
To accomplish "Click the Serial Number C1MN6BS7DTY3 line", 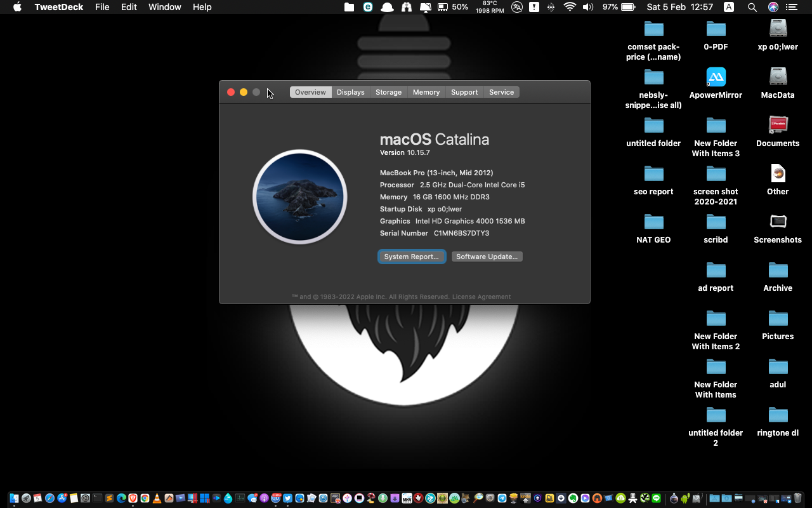I will click(435, 233).
